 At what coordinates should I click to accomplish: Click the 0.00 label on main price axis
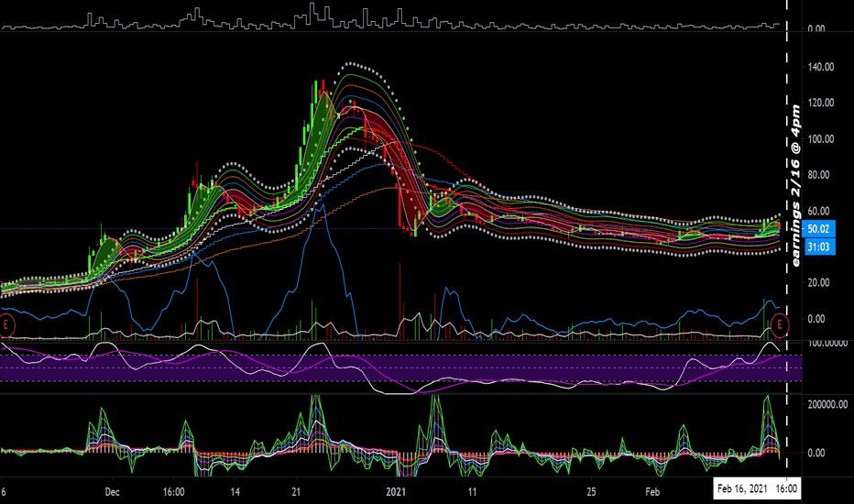point(816,319)
